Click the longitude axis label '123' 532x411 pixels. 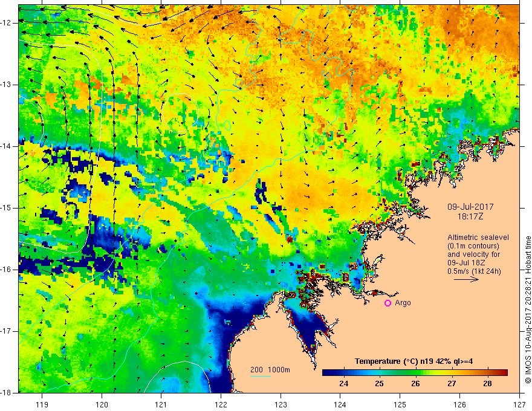[x=281, y=404]
